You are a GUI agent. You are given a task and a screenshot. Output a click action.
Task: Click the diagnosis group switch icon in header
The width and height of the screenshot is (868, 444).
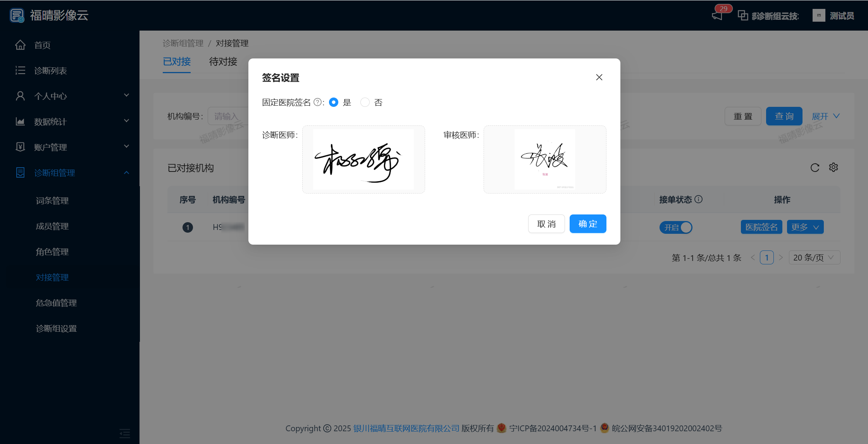(742, 15)
